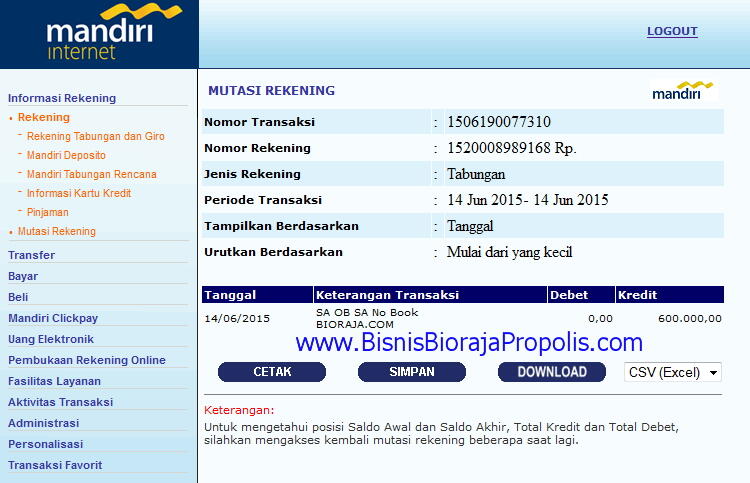Click the Keterangan Transaksi column header
The image size is (750, 483).
pos(430,295)
